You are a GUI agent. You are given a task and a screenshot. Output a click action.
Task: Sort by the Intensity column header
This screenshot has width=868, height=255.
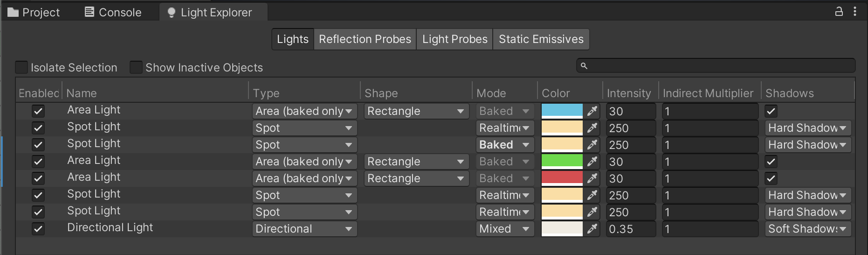pos(628,93)
